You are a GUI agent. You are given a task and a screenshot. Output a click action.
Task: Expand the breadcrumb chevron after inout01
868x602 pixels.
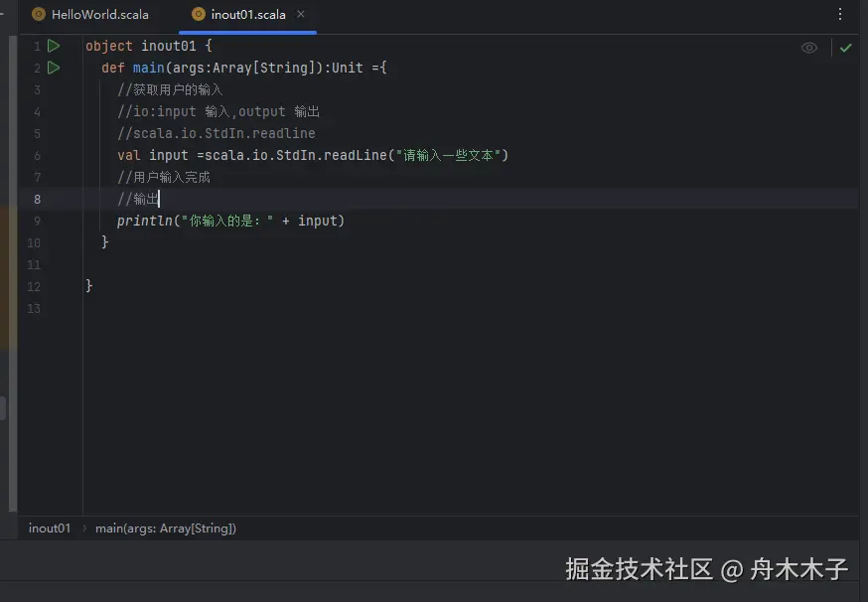[83, 528]
